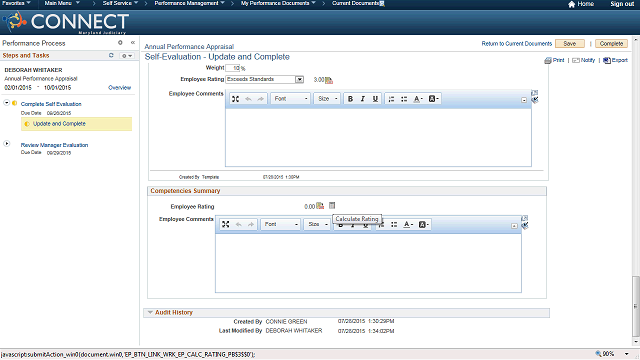Maximize the Competencies Summary comments editor
Viewport: 640px width, 360px height.
(226, 224)
